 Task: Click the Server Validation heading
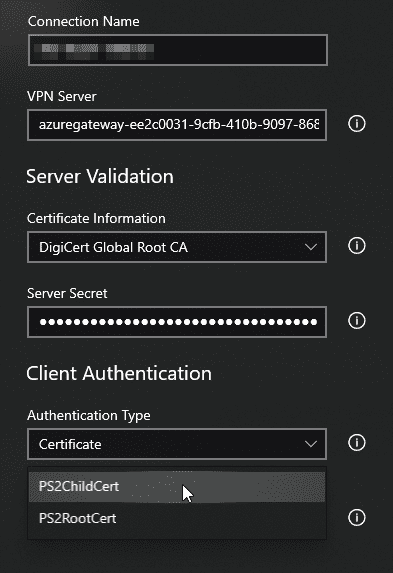click(x=100, y=177)
